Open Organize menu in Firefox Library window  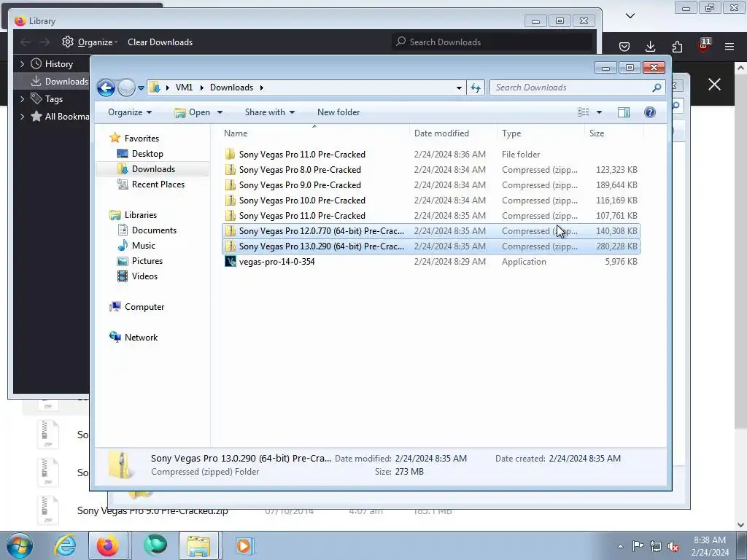[x=90, y=42]
